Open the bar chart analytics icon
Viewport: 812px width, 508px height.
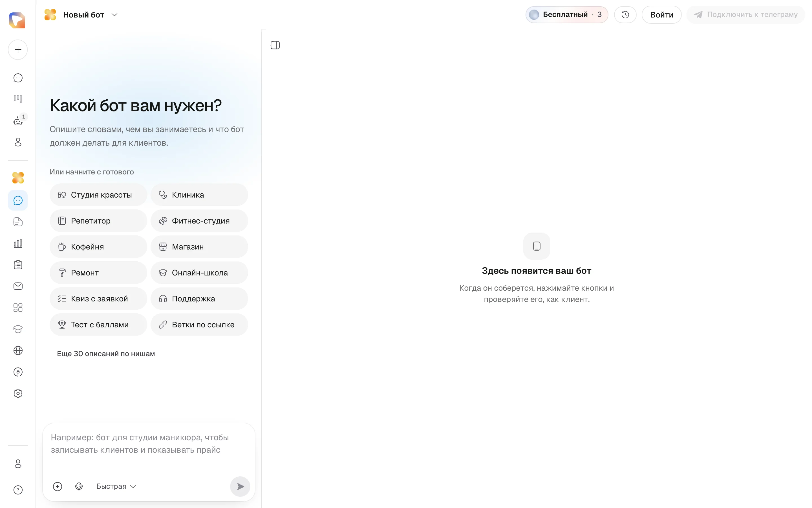pyautogui.click(x=18, y=243)
